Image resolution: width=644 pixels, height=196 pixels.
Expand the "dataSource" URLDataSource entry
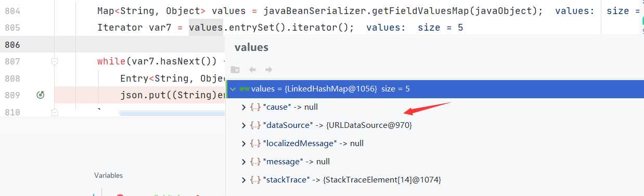tap(243, 125)
